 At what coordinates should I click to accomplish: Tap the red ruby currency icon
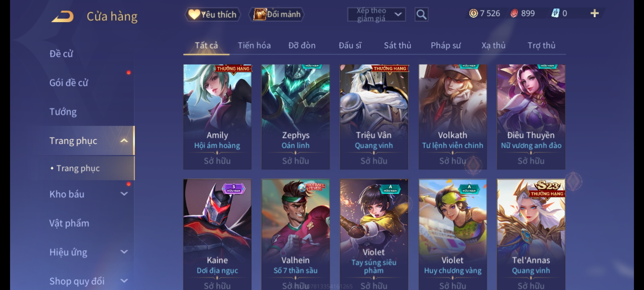(x=514, y=13)
